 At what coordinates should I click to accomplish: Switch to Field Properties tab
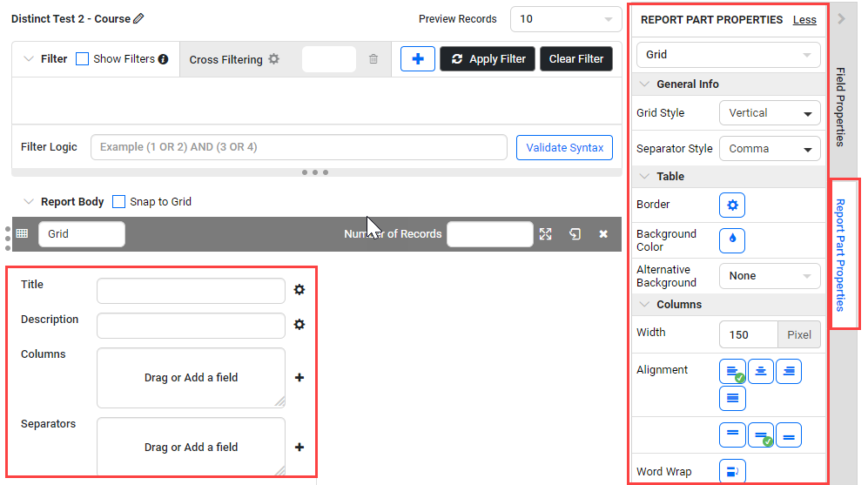841,107
